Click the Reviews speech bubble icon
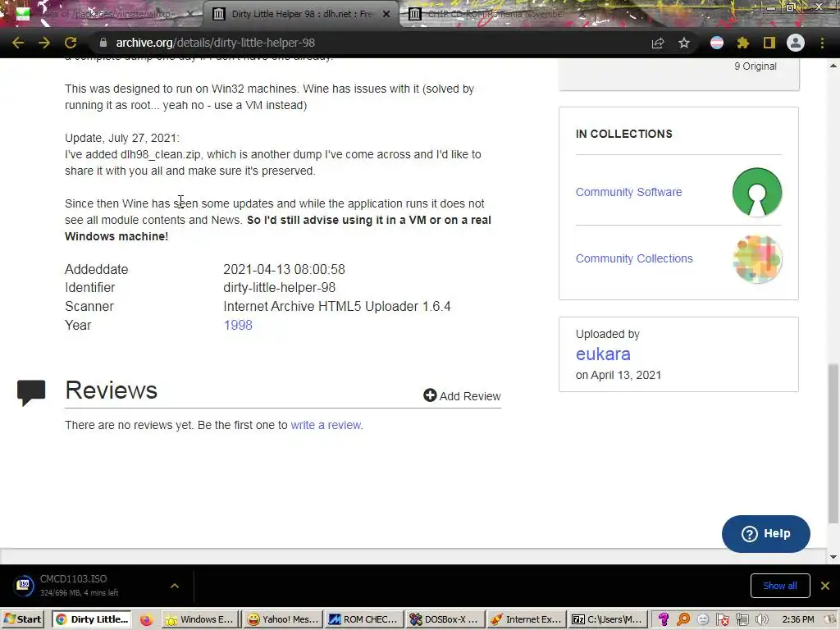The image size is (840, 630). [x=31, y=393]
